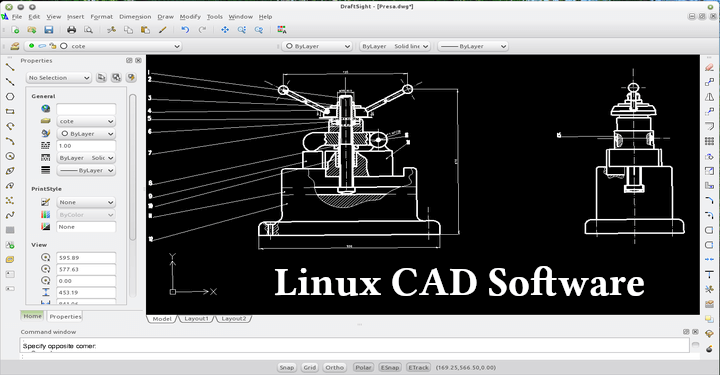Open the ByLayer Solid line style dropdown
Viewport: 720px width, 375px height.
point(394,46)
